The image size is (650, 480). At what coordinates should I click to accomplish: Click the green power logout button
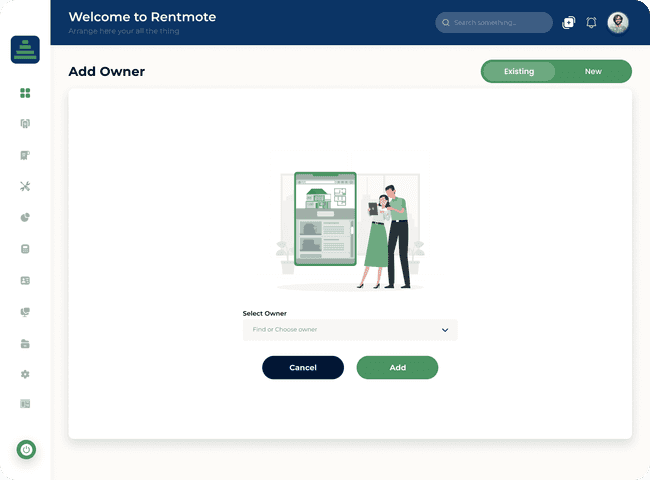(26, 449)
